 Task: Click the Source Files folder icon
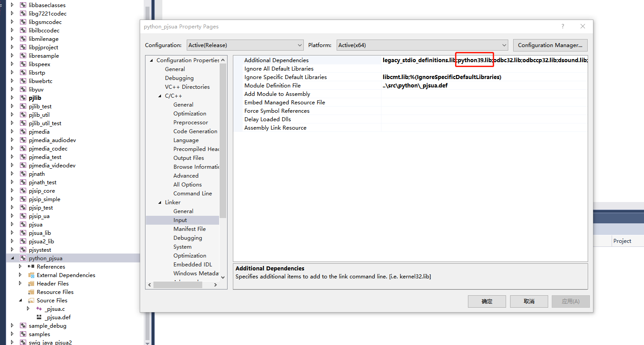click(31, 301)
